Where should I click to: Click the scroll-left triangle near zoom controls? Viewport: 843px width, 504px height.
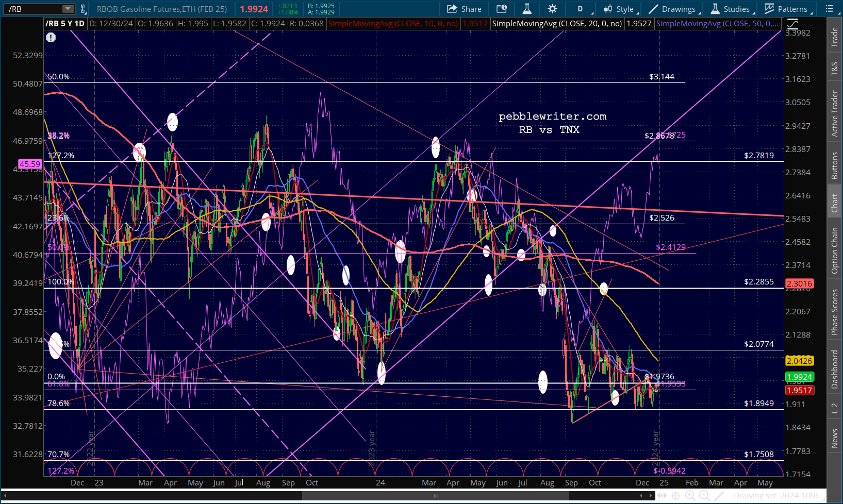click(x=641, y=496)
